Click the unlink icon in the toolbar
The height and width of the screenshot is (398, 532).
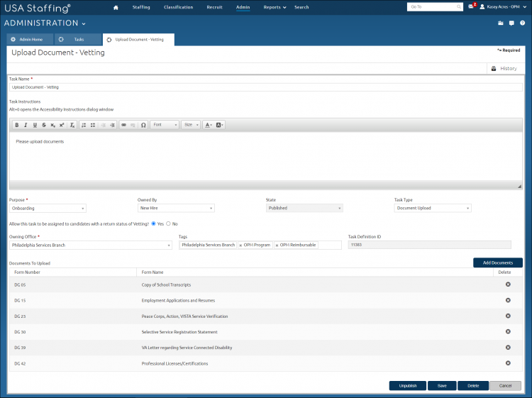(x=133, y=125)
